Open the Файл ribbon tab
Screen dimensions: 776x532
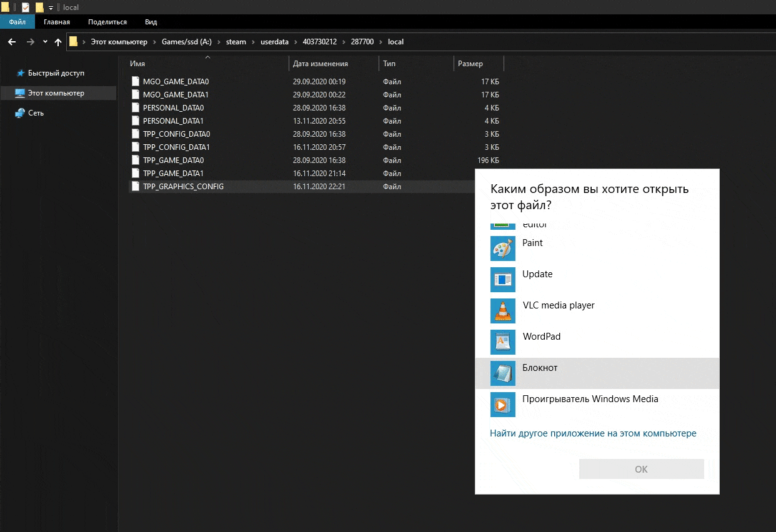point(17,22)
